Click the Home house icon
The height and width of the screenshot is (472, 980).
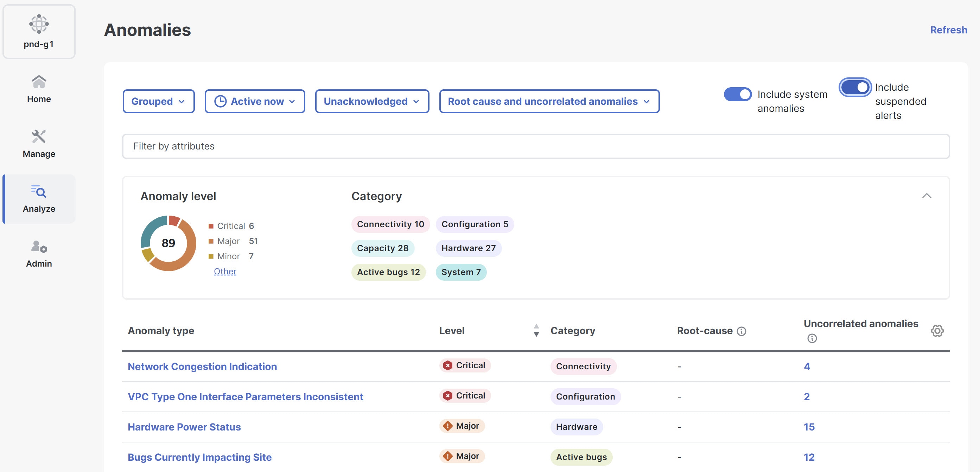pyautogui.click(x=39, y=81)
